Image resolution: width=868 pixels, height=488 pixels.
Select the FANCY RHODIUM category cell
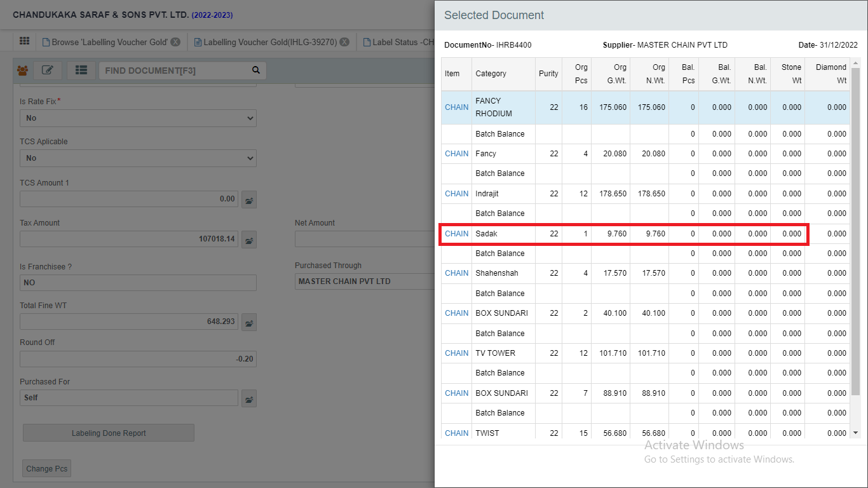[504, 107]
